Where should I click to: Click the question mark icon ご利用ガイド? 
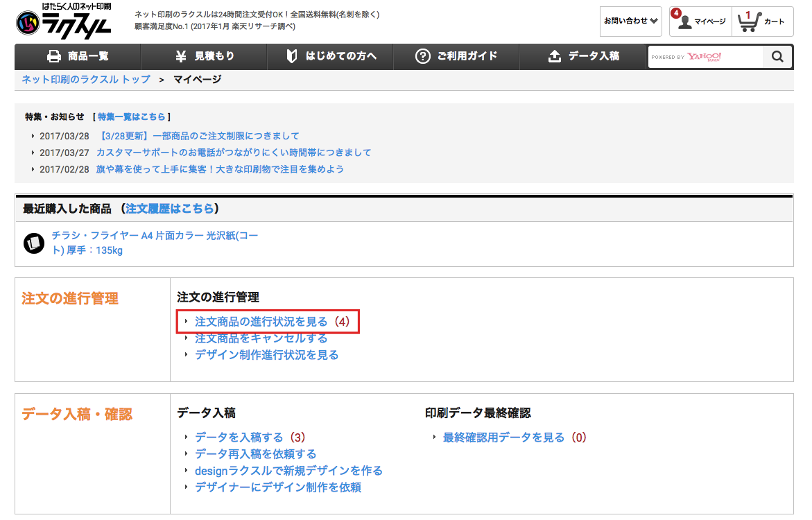422,57
